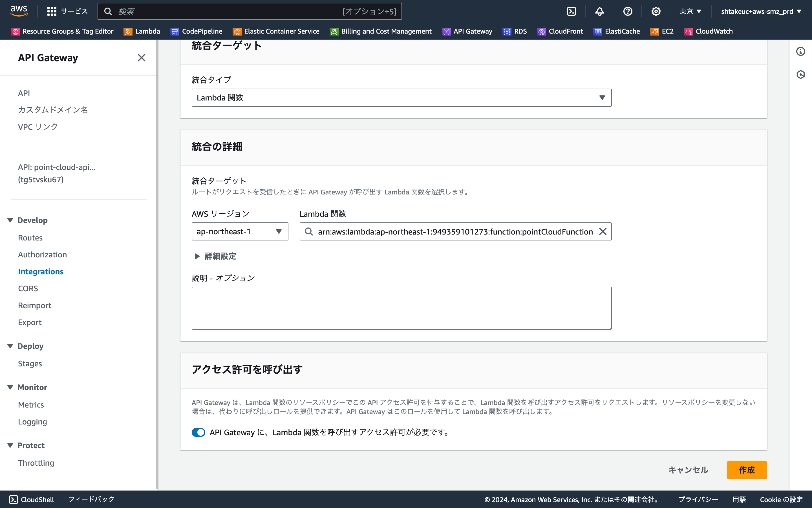
Task: Open Stages in the side navigation
Action: coord(30,364)
